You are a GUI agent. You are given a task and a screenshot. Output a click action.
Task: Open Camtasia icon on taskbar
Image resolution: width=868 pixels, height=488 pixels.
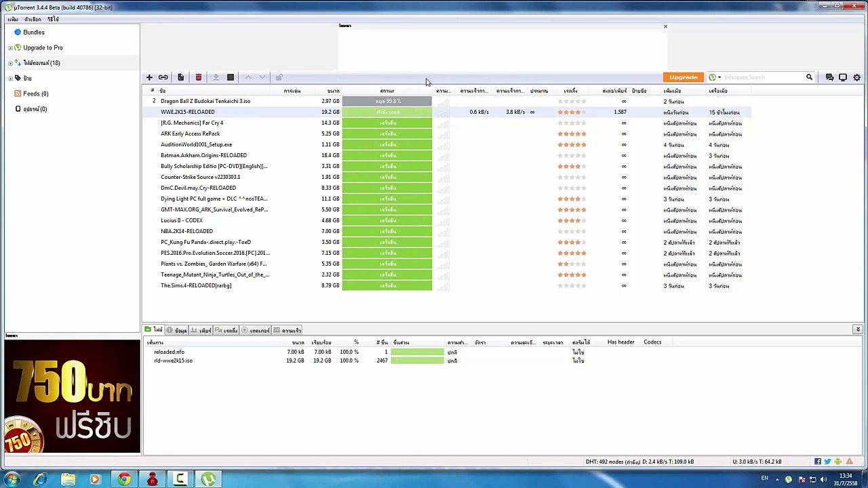[180, 479]
